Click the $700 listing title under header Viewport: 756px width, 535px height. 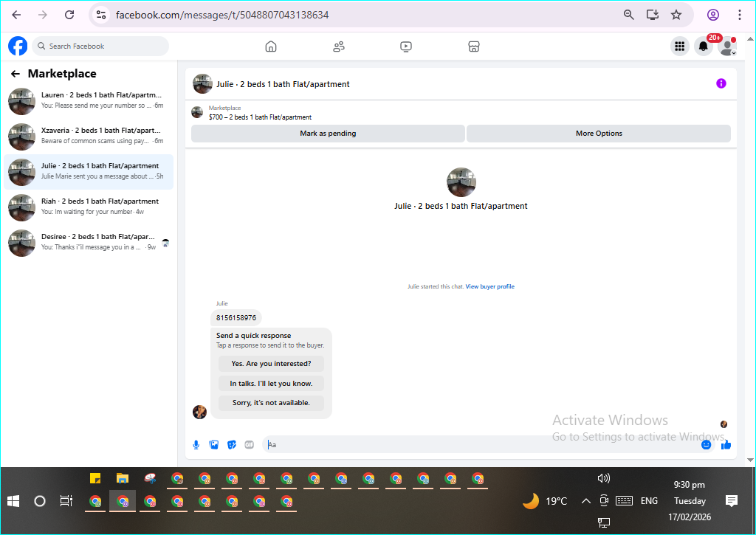point(260,117)
